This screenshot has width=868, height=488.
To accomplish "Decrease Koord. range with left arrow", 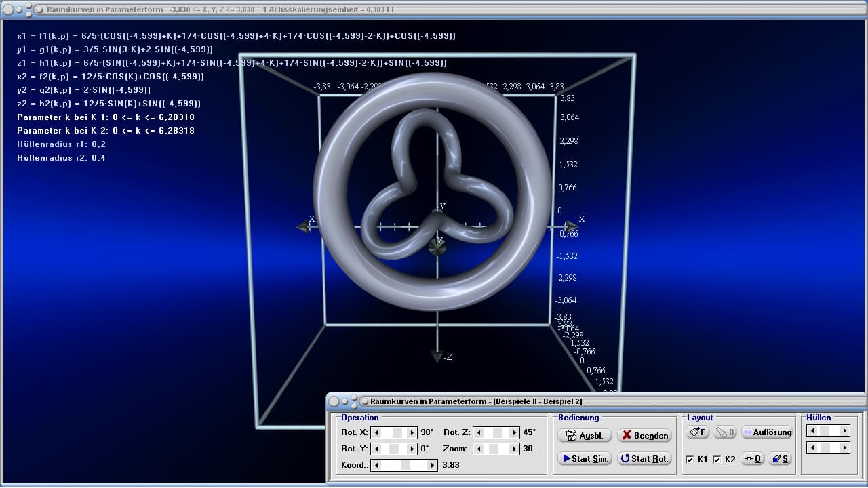I will click(376, 465).
